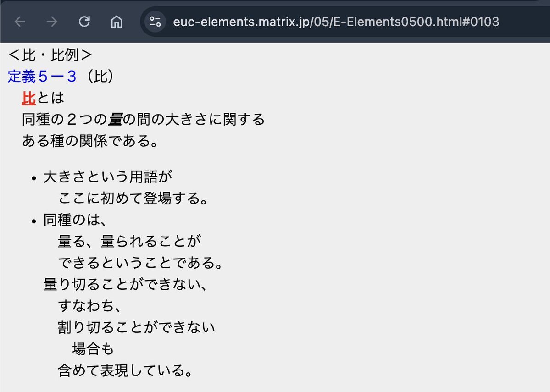
Task: Open site information controls icon
Action: (x=155, y=22)
